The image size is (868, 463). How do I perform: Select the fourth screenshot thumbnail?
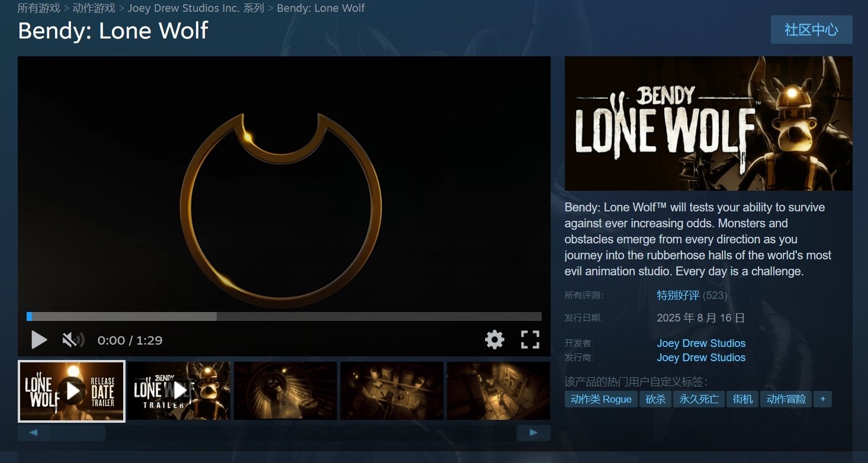tap(392, 391)
